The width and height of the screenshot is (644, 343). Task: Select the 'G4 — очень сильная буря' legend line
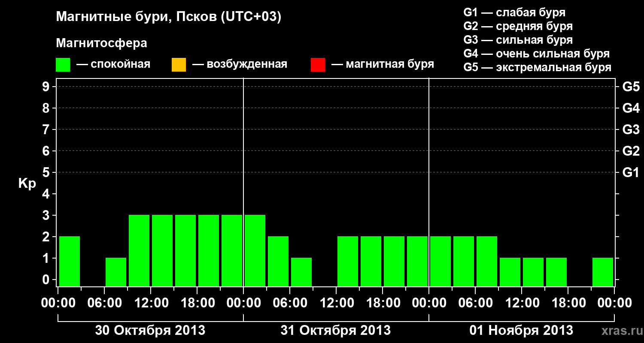pyautogui.click(x=537, y=54)
